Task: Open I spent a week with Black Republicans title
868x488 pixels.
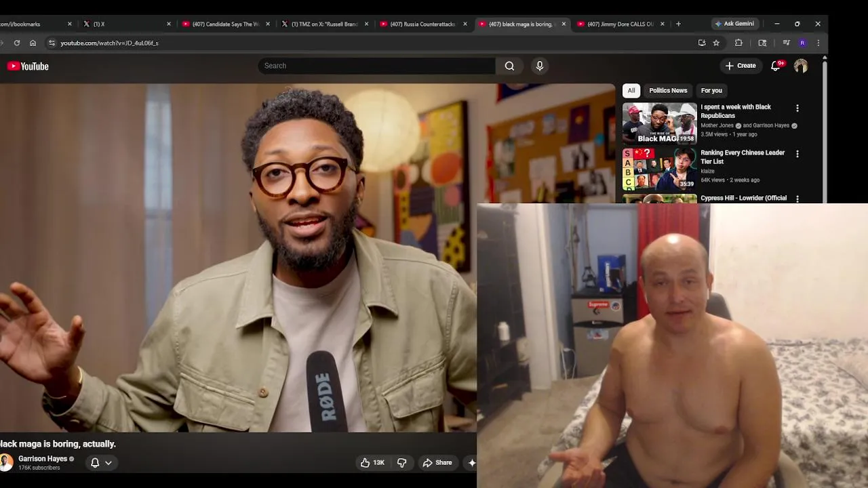Action: coord(736,111)
